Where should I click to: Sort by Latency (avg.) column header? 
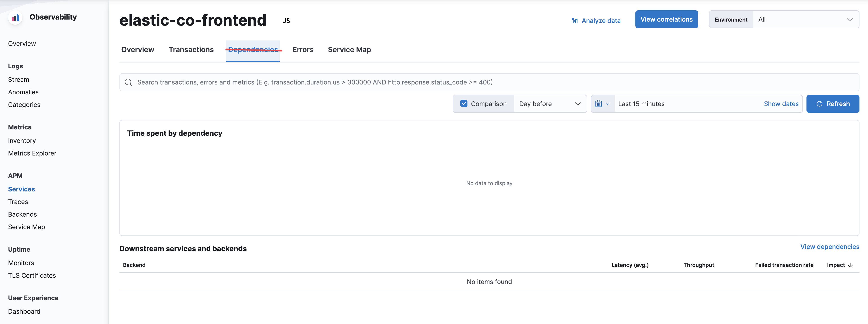tap(630, 265)
